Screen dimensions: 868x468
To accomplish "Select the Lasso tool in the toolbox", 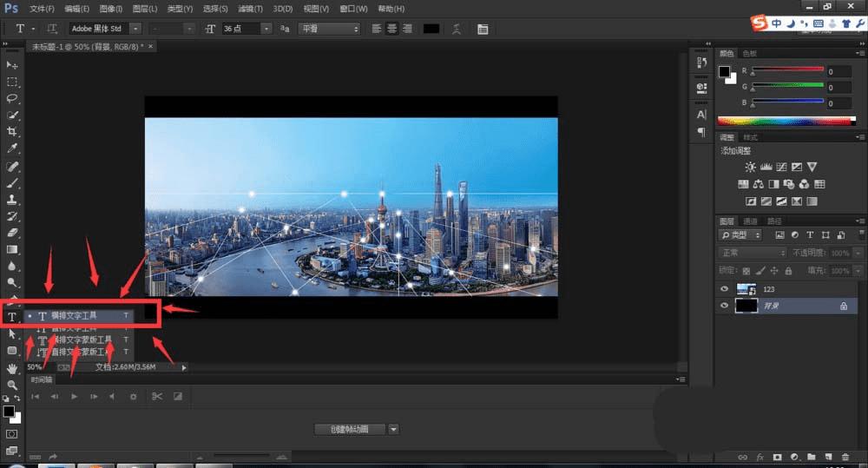I will (x=12, y=98).
